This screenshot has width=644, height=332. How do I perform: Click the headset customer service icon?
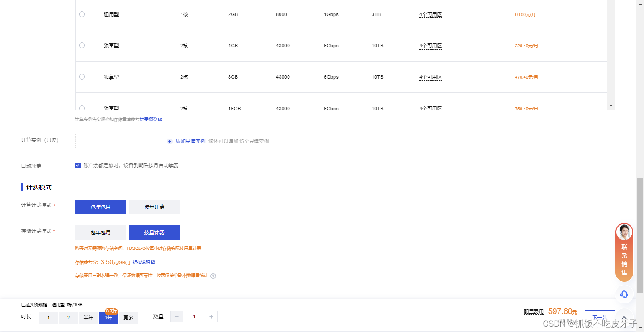pyautogui.click(x=624, y=294)
